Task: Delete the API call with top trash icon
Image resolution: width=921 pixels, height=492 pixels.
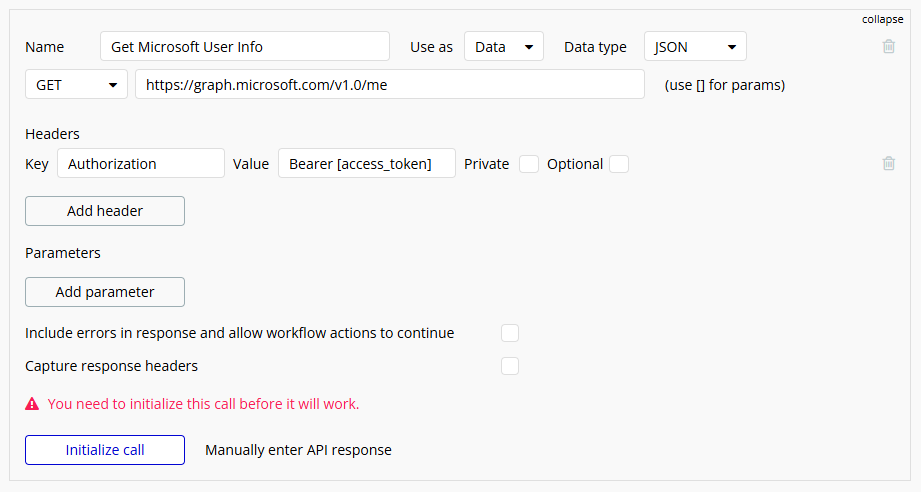Action: tap(889, 46)
